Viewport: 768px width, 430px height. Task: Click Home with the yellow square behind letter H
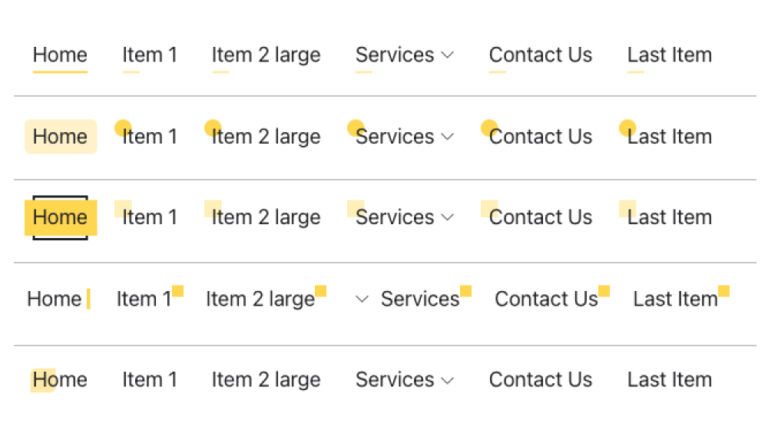click(x=60, y=380)
